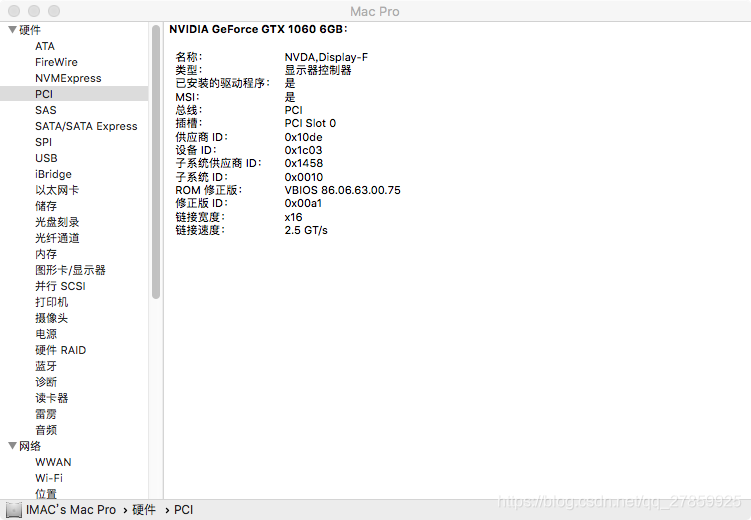Image resolution: width=751 pixels, height=520 pixels.
Task: Collapse the 网络 network section triangle
Action: 12,446
